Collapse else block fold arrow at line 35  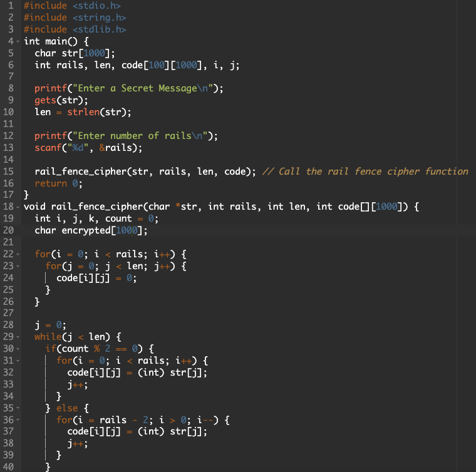pos(18,408)
